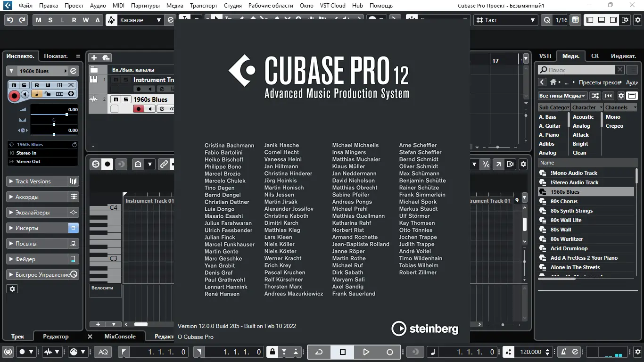Click the quantize Q icon in toolbar
Screen dimensions: 644x362
547,20
